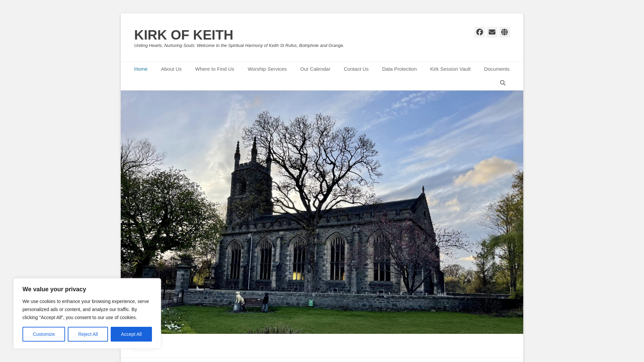Click the KIRK OF KEITH site title

(x=183, y=35)
